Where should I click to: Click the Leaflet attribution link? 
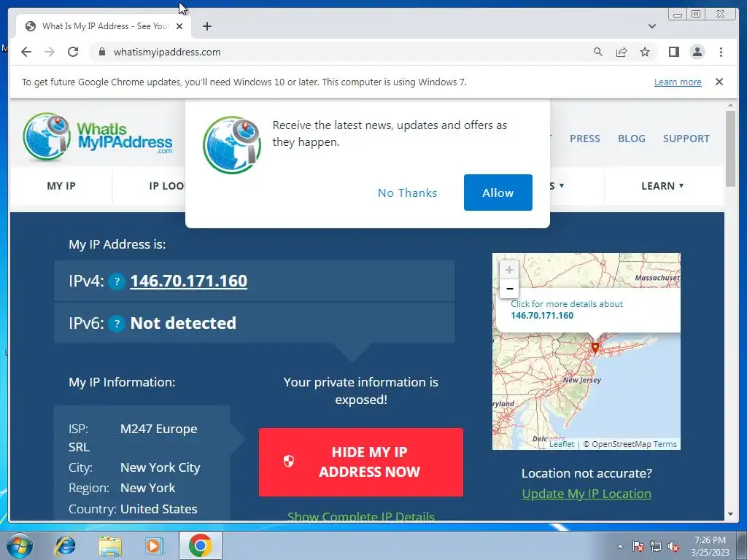562,444
